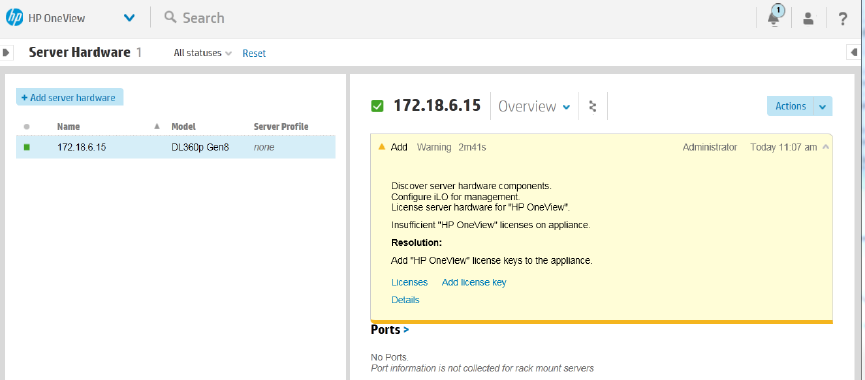The width and height of the screenshot is (865, 380).
Task: Click the green OK status checkmark
Action: pos(377,105)
